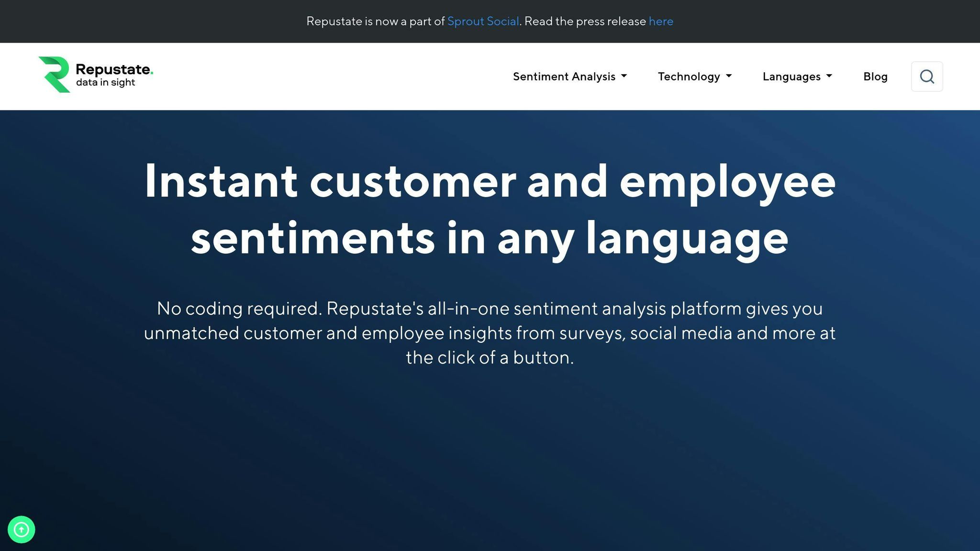980x551 pixels.
Task: Click the Repustate wordmark text
Action: 113,69
